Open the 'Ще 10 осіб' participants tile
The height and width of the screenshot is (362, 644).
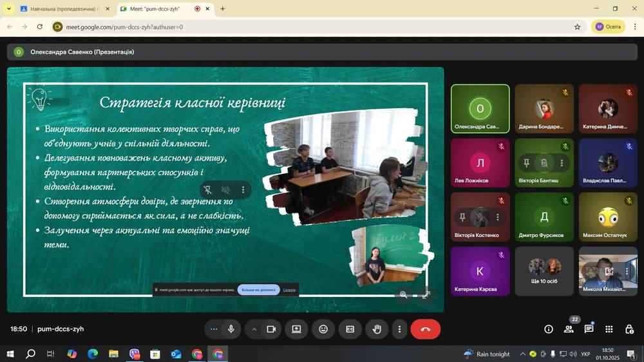(544, 271)
